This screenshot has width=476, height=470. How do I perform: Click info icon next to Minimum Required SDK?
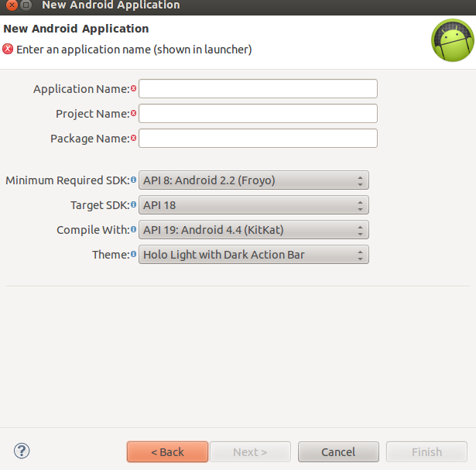[x=133, y=180]
